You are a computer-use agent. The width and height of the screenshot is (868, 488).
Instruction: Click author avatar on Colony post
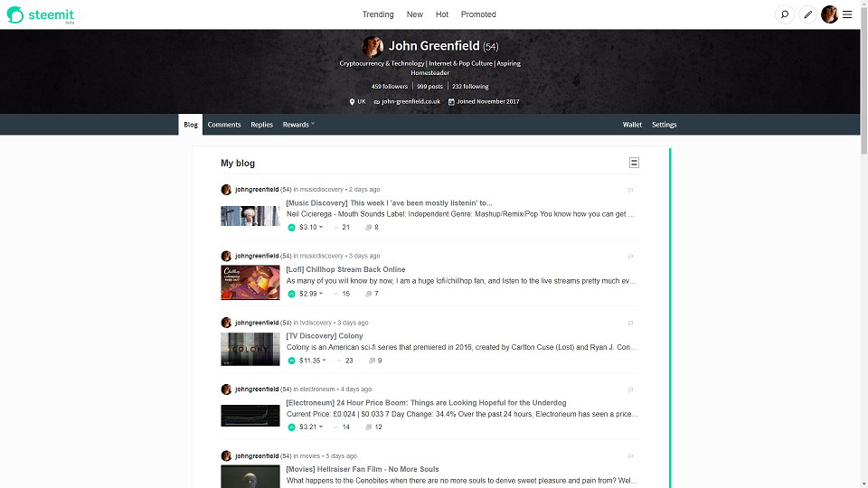pos(226,323)
